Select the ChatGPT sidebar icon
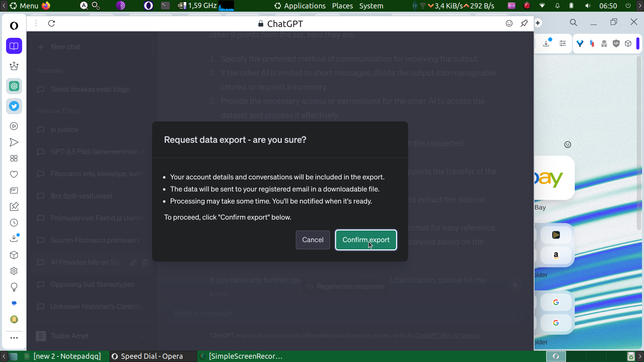The width and height of the screenshot is (644, 362). pos(14,86)
